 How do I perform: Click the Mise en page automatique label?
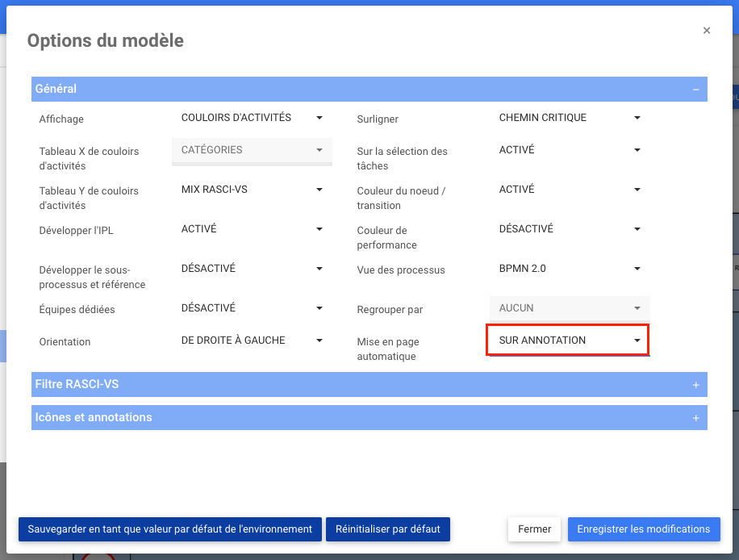click(388, 349)
